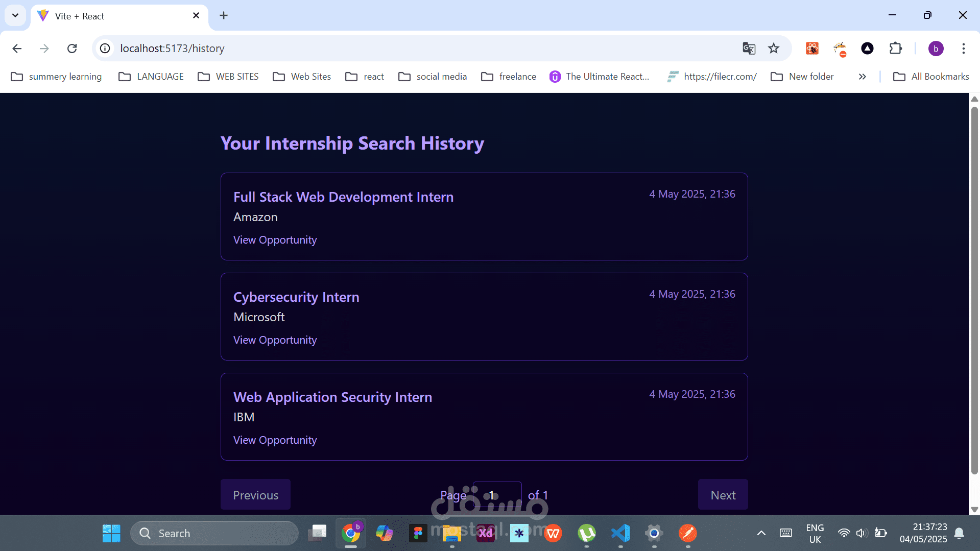
Task: Go back using the browser back arrow
Action: coord(17,49)
